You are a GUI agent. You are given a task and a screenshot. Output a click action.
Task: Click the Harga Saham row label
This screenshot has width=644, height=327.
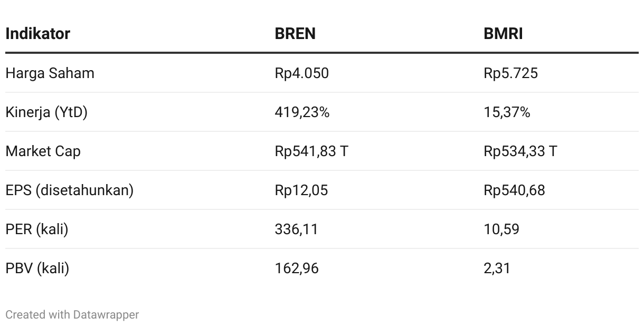point(50,73)
